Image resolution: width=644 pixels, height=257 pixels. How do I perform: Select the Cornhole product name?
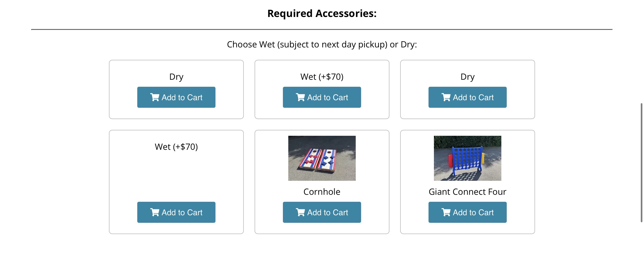tap(322, 192)
